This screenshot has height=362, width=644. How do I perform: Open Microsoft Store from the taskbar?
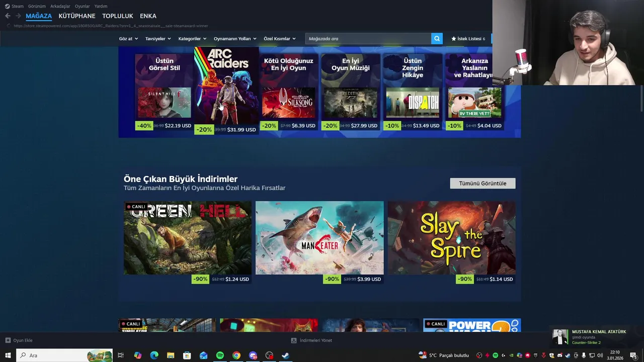coord(187,355)
